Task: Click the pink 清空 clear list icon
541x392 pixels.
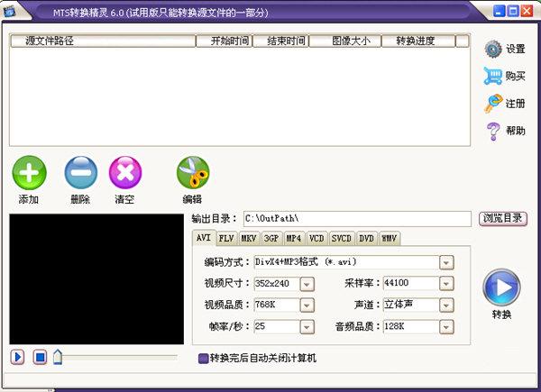Action: (125, 172)
